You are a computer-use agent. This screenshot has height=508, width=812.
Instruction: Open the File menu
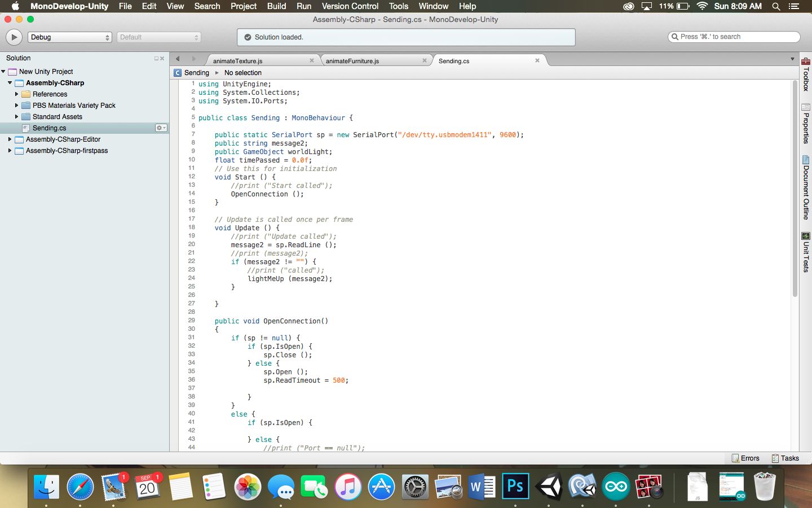tap(125, 6)
